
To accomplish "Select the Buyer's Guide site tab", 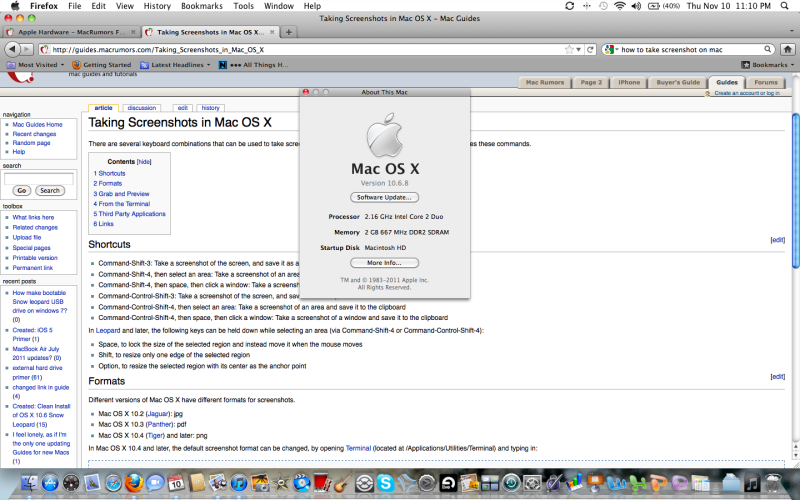I will [x=678, y=83].
